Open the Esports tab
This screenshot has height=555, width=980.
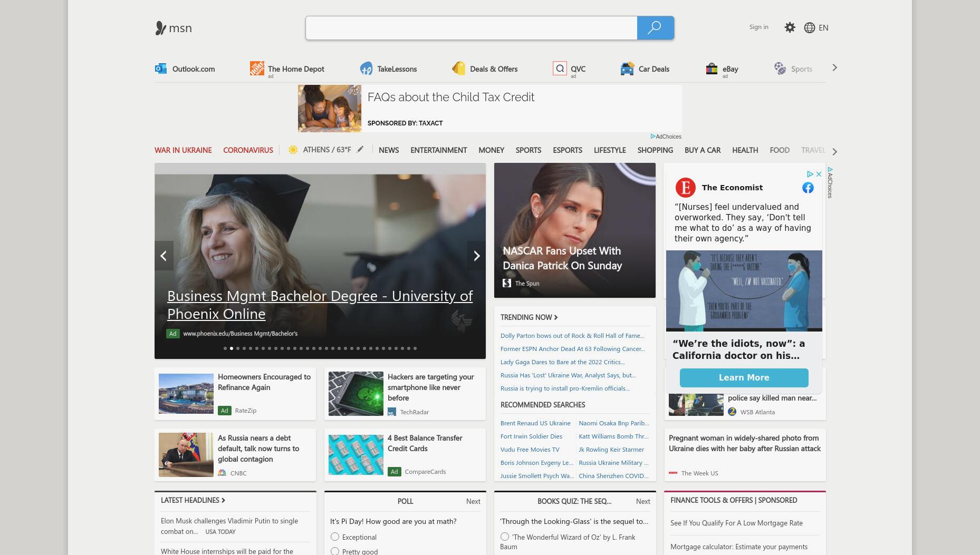(x=568, y=150)
